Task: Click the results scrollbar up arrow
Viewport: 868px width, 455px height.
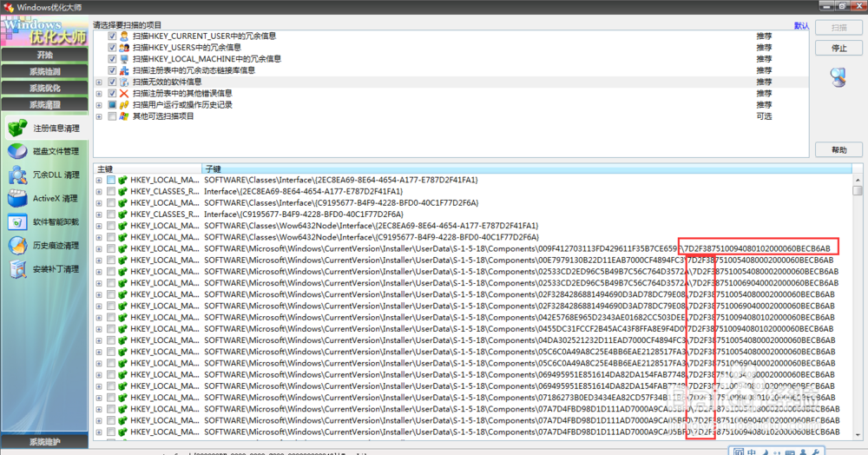Action: click(x=858, y=180)
